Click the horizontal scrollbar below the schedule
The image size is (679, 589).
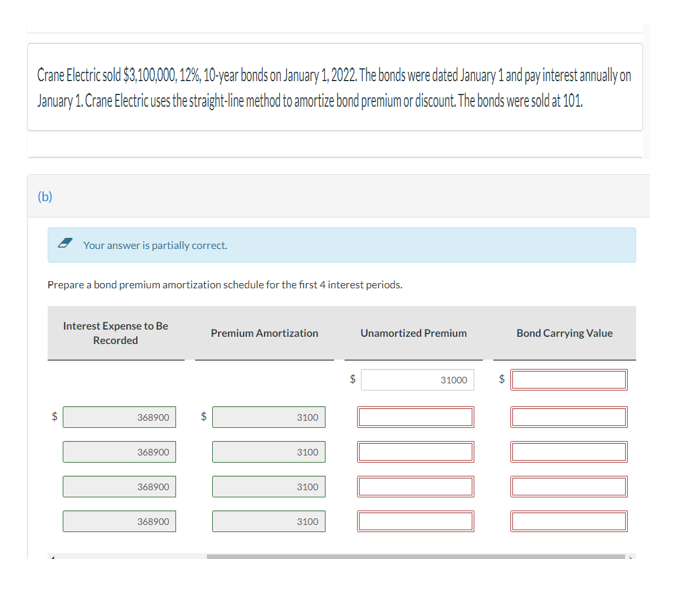coord(416,557)
